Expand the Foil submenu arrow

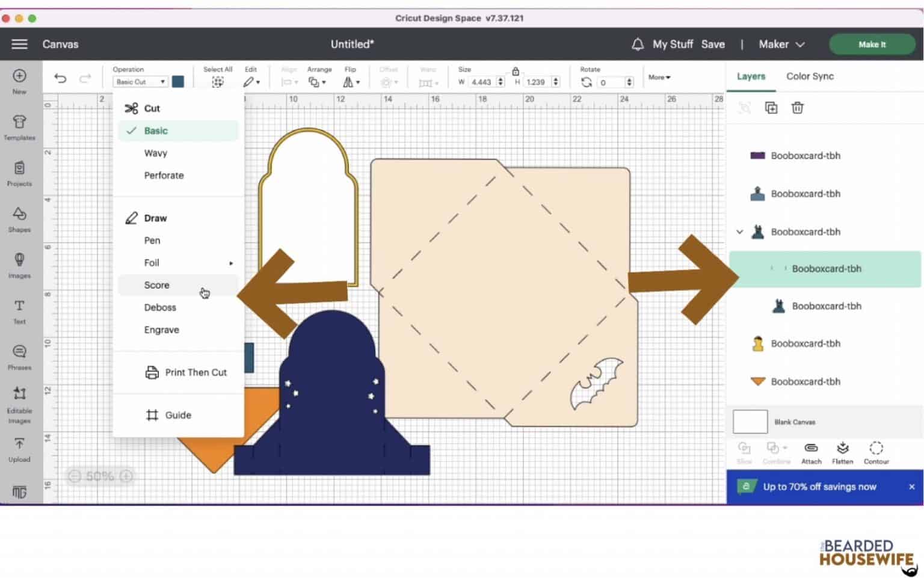pyautogui.click(x=231, y=263)
